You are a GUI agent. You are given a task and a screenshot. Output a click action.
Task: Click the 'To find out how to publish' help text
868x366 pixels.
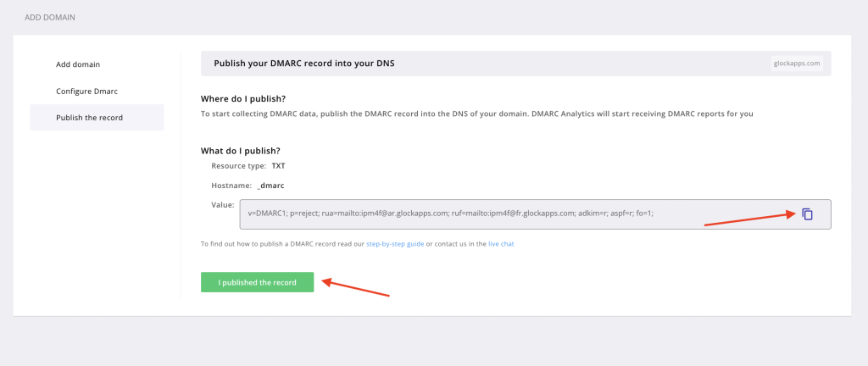(282, 244)
